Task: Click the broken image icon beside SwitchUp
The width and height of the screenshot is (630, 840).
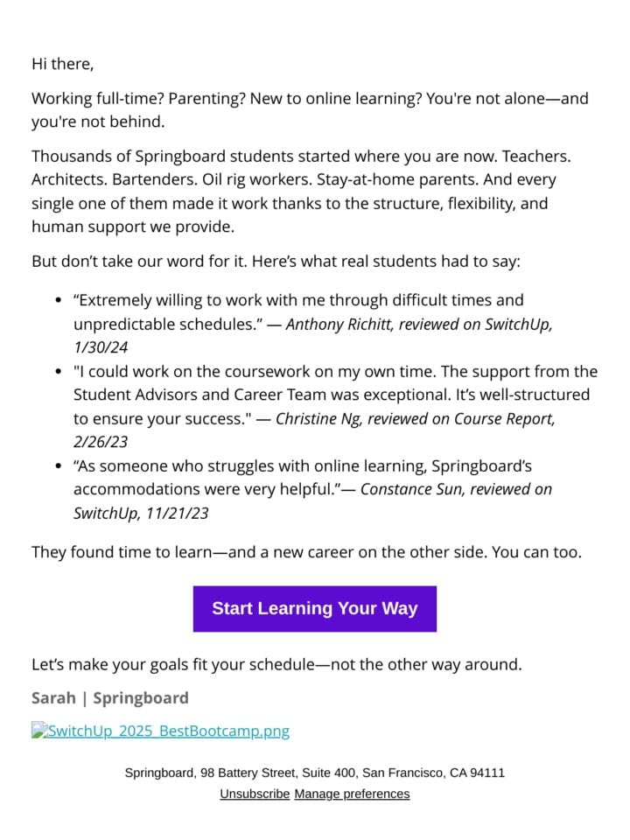Action: tap(39, 730)
